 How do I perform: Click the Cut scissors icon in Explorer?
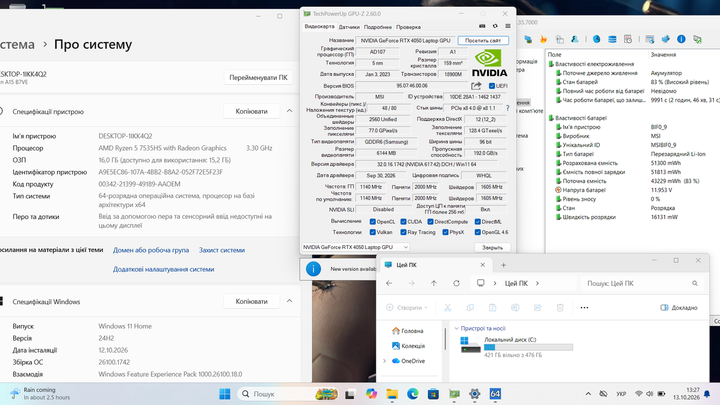click(x=448, y=308)
